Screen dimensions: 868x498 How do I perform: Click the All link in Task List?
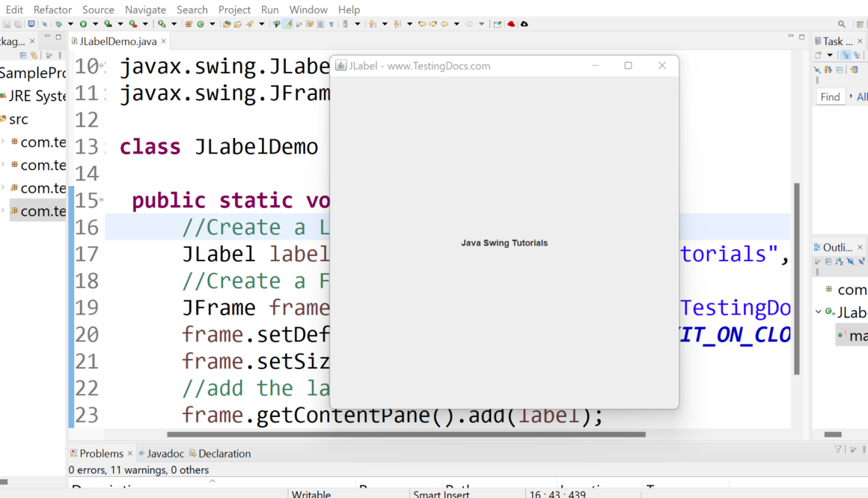point(862,97)
